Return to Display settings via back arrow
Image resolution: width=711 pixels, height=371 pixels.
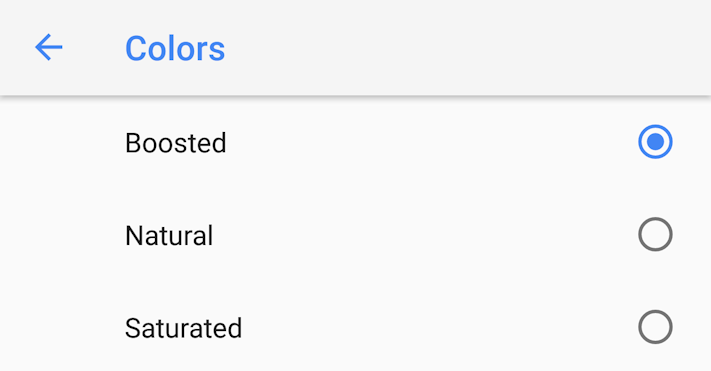tap(49, 47)
